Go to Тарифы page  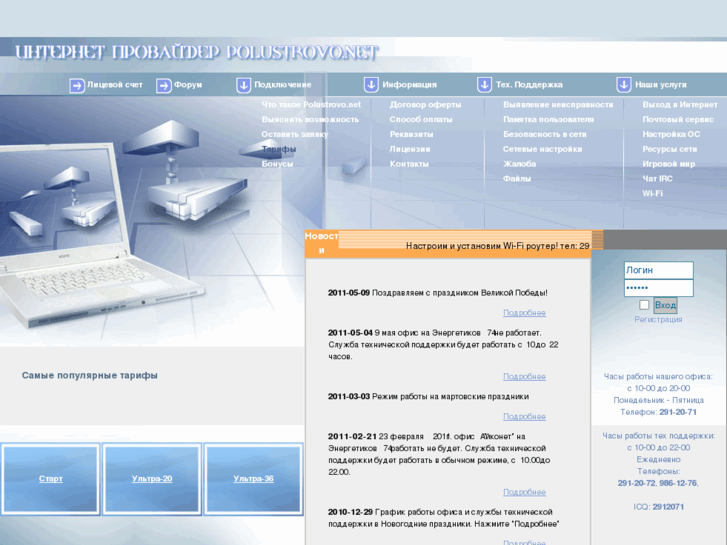pos(279,149)
